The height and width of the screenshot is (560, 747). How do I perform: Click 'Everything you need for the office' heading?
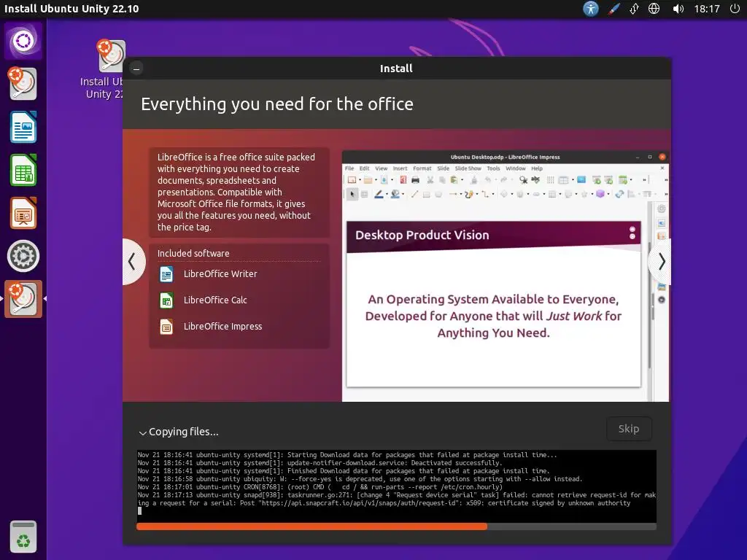pos(276,104)
